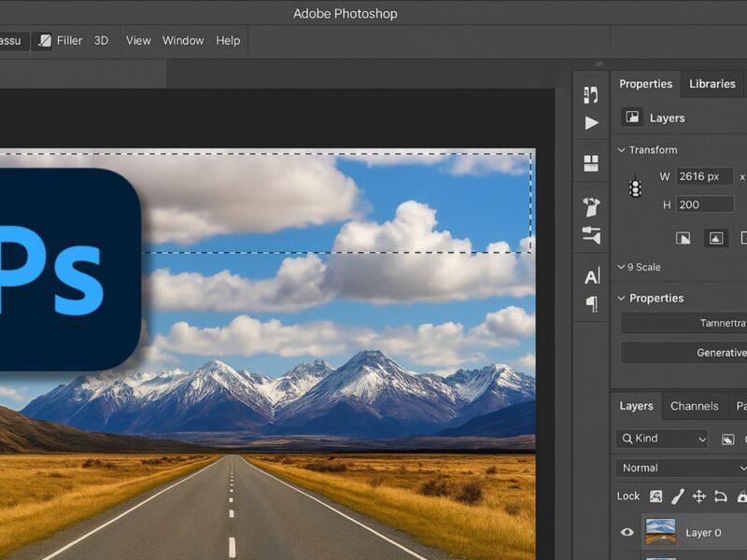The image size is (747, 560).
Task: Select the Pen/Play tool icon in the side panel
Action: pos(591,122)
